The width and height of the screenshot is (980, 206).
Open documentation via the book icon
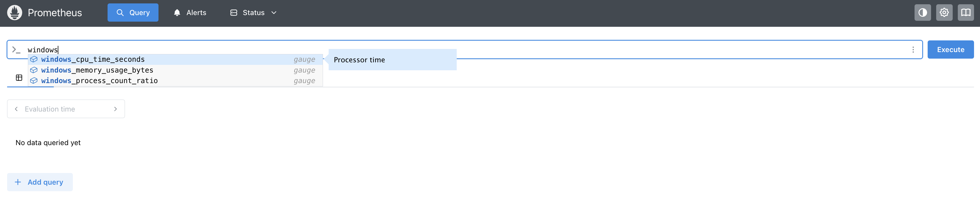click(965, 13)
